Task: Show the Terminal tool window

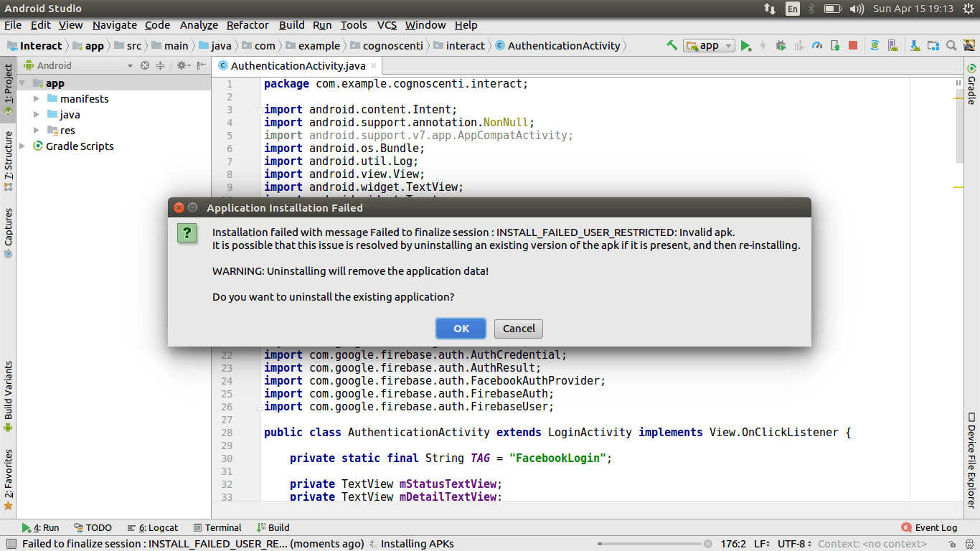Action: click(217, 527)
